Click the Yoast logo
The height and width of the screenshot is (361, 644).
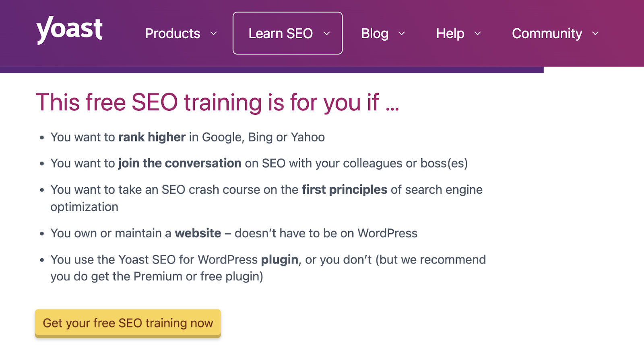(69, 29)
